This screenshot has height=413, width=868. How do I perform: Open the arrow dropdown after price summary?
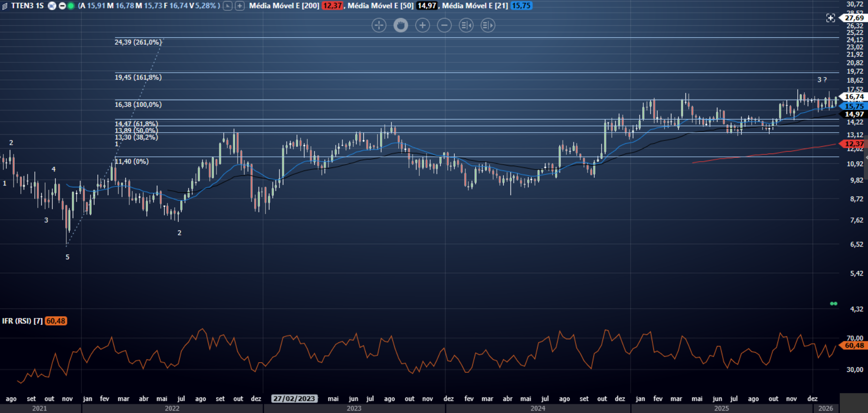[x=227, y=6]
